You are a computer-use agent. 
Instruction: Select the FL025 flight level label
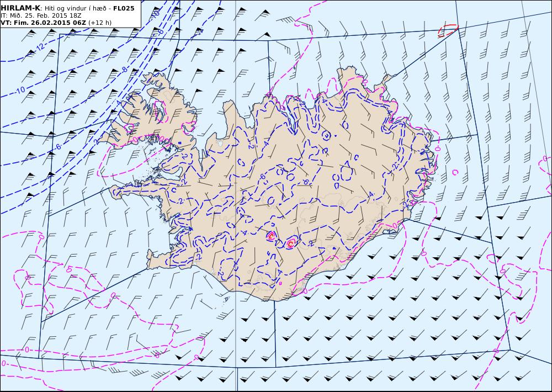point(124,8)
